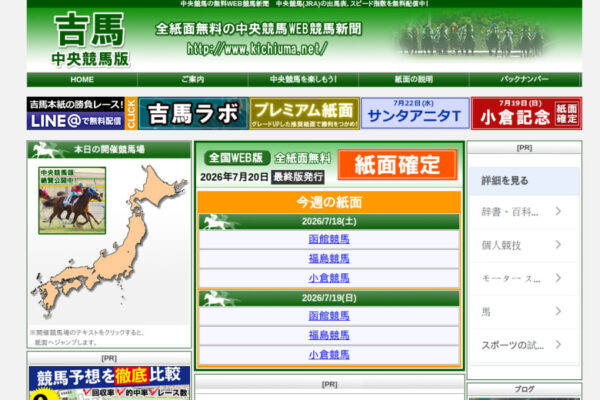Open 小倉競馬 under 2026/7/18(土)
The image size is (600, 400).
pyautogui.click(x=329, y=278)
